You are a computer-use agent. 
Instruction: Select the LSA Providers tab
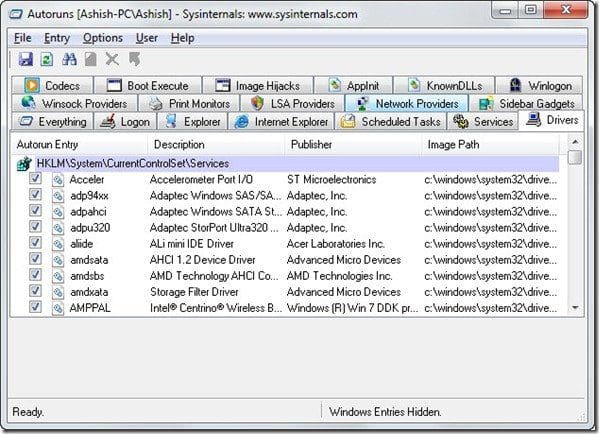[x=293, y=103]
